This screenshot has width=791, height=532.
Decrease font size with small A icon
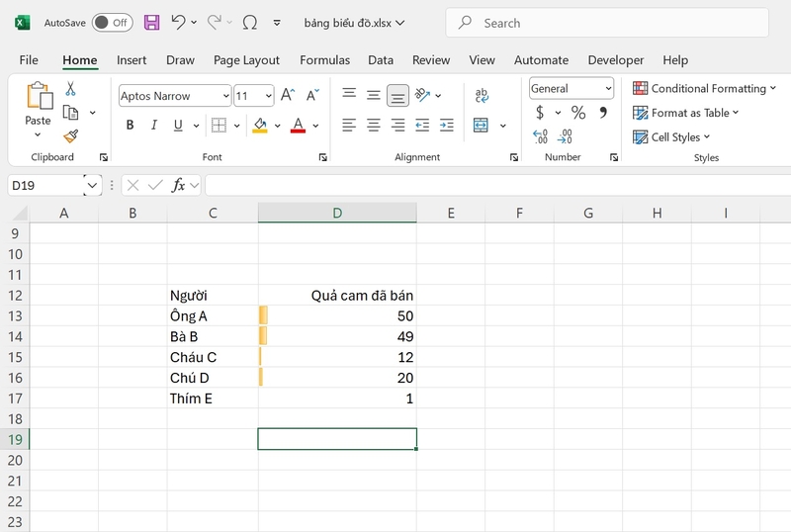[x=312, y=95]
